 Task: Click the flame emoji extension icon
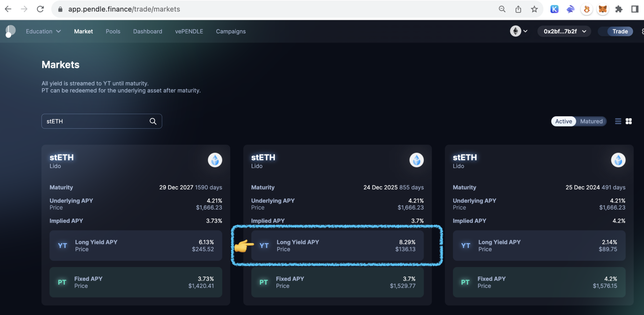pos(586,9)
